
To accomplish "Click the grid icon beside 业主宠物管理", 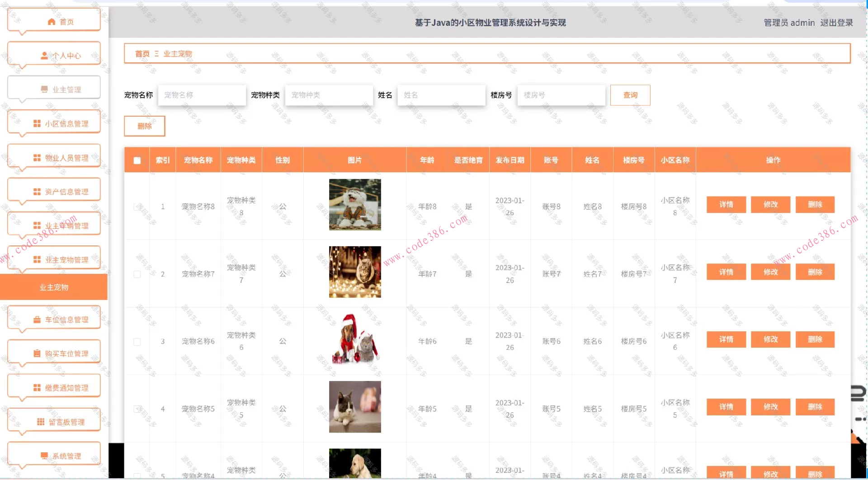I will point(37,259).
